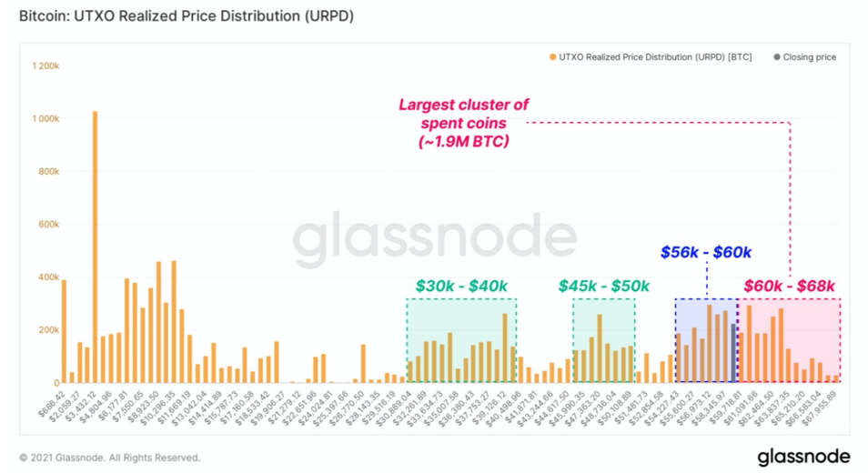The image size is (868, 473).
Task: Click the glassnode logo at bottom right
Action: 803,457
